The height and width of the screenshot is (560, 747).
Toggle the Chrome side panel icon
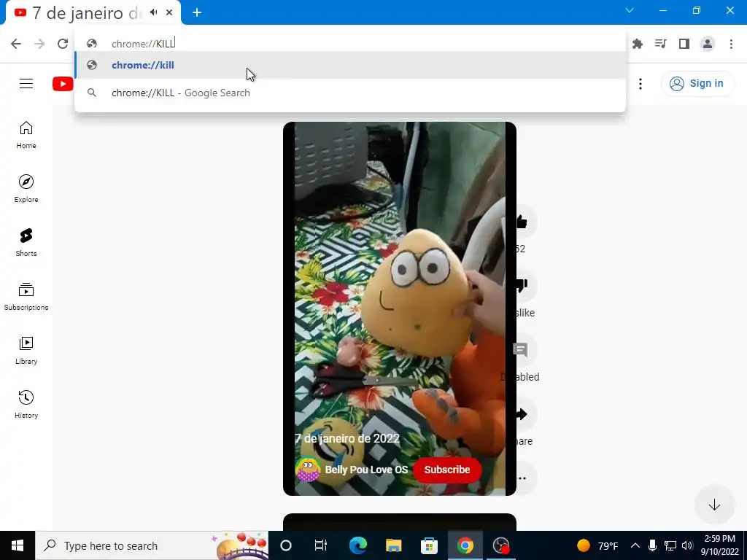click(684, 44)
